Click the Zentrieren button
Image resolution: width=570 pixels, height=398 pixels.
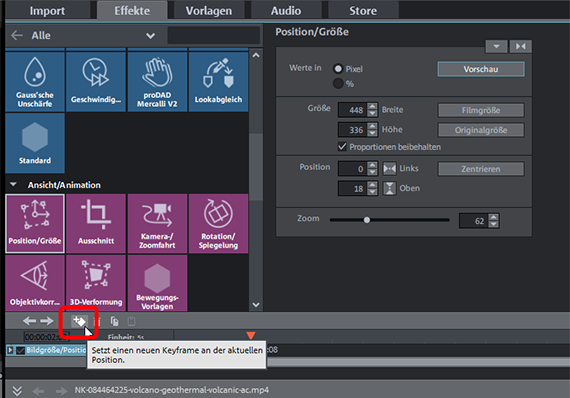tap(481, 169)
